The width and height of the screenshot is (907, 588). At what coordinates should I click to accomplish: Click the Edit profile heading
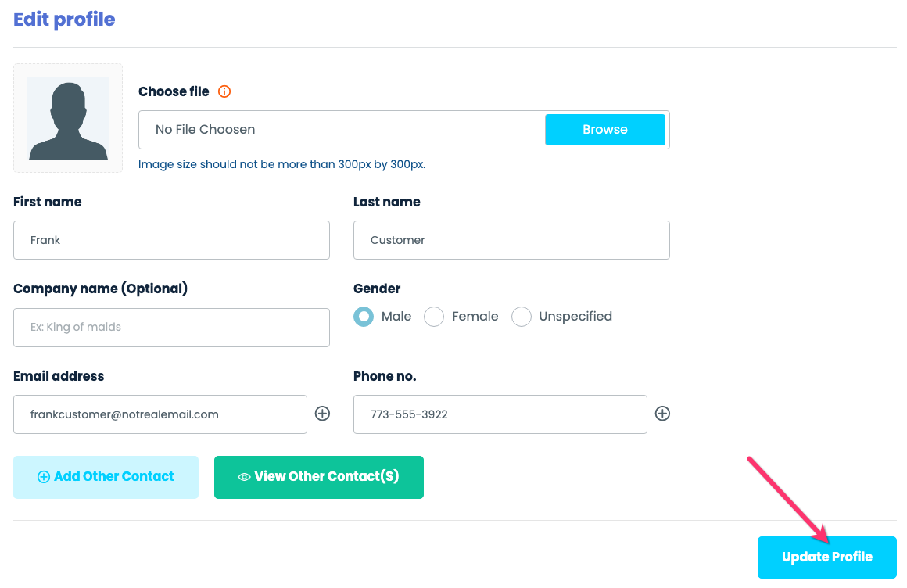[64, 20]
